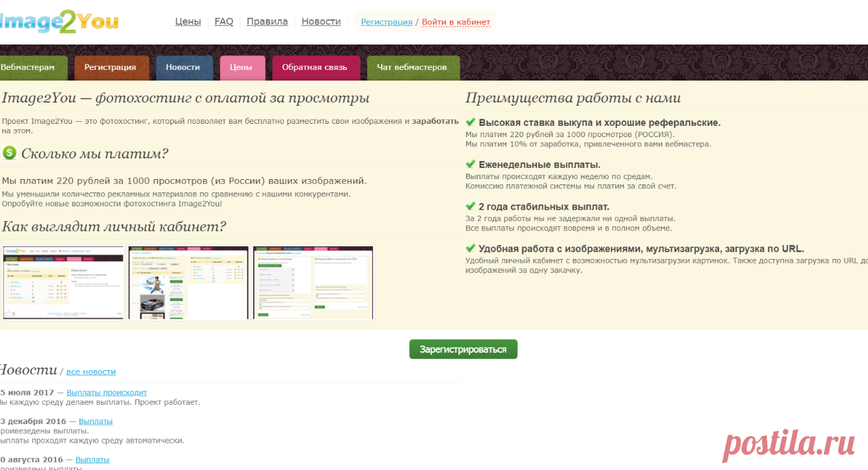Select the blue Новости tab
Image resolution: width=868 pixels, height=470 pixels.
tap(183, 68)
